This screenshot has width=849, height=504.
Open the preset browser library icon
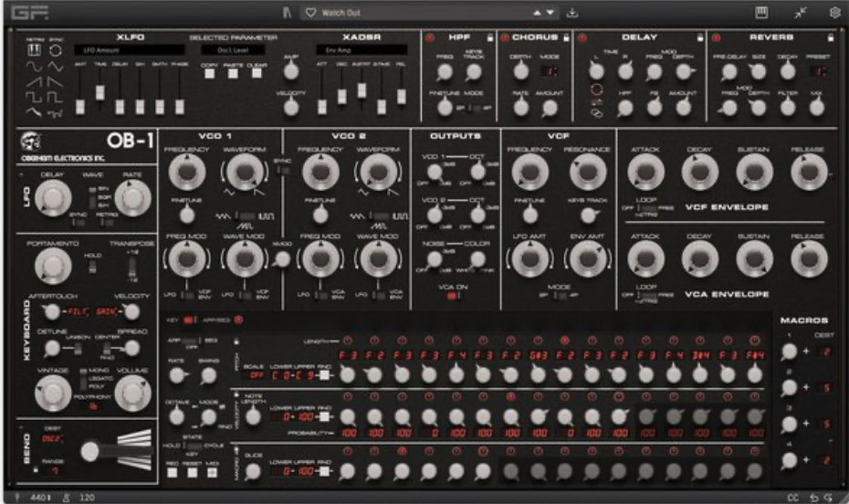pyautogui.click(x=287, y=13)
